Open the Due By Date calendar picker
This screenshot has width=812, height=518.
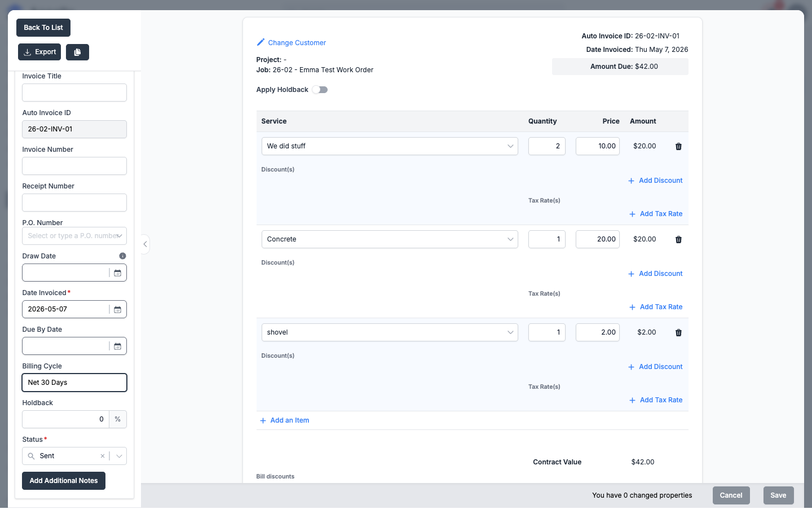click(x=117, y=346)
